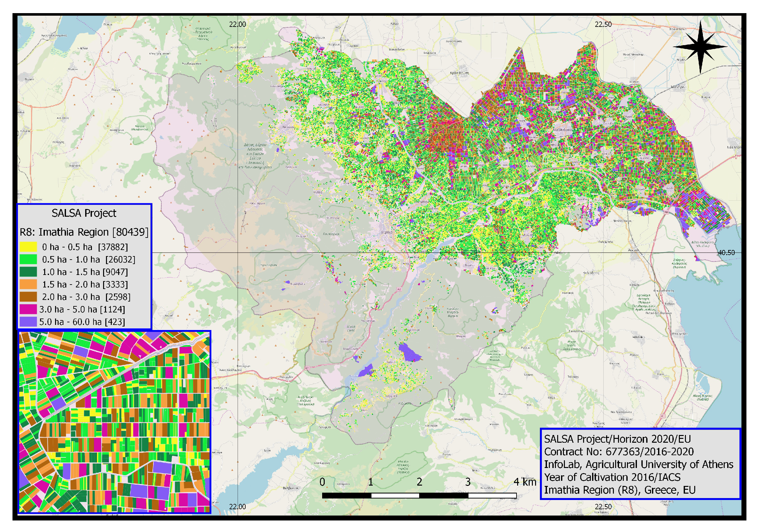This screenshot has width=757, height=532.
Task: Click the light green 0.5 - 1.0 ha swatch
Action: tap(28, 259)
